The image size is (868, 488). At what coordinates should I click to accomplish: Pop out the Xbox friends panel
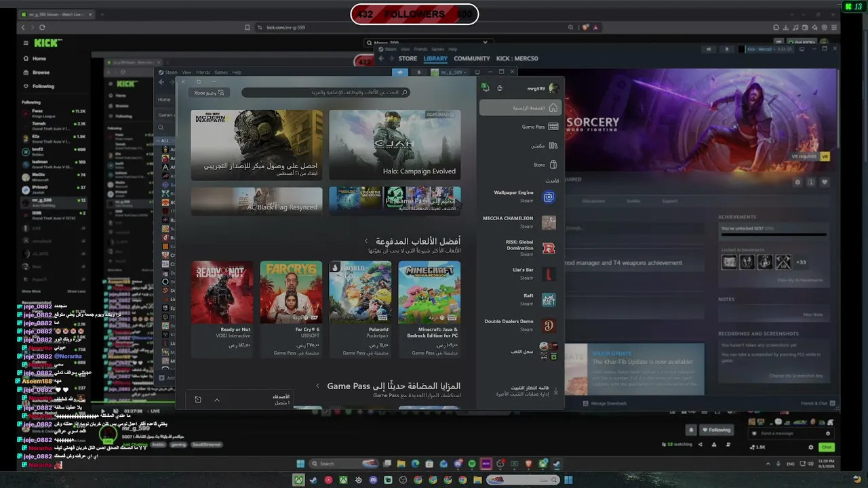click(x=198, y=400)
